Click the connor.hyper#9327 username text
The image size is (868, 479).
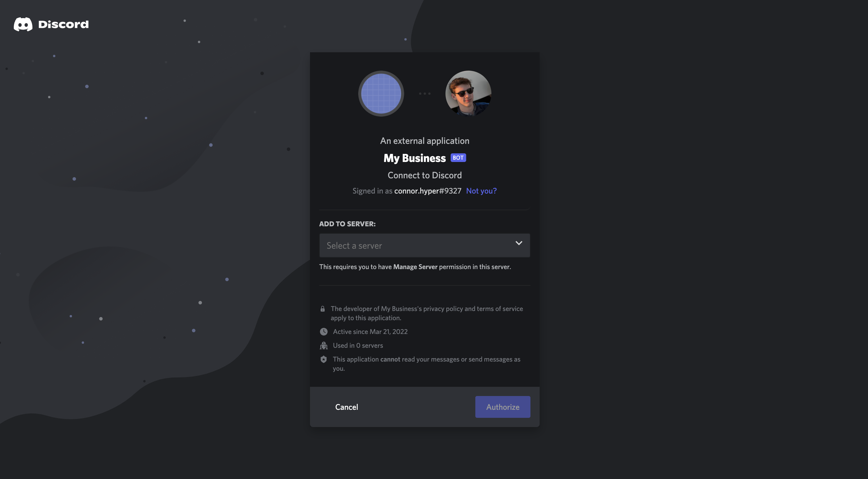pos(428,191)
